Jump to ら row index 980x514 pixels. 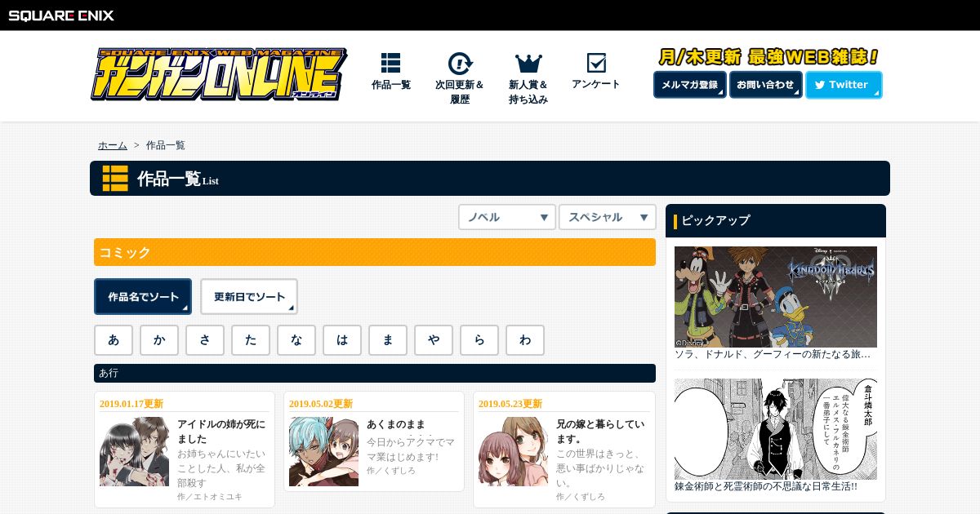(479, 340)
